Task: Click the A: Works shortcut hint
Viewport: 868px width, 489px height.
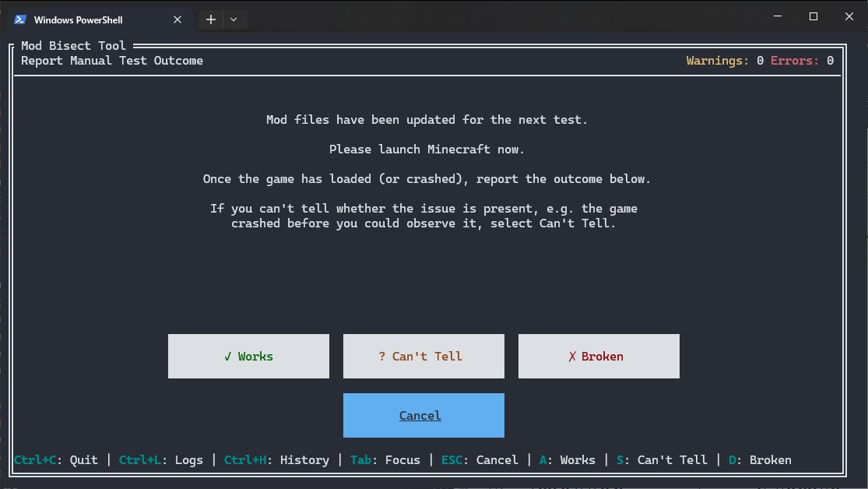Action: click(x=568, y=459)
